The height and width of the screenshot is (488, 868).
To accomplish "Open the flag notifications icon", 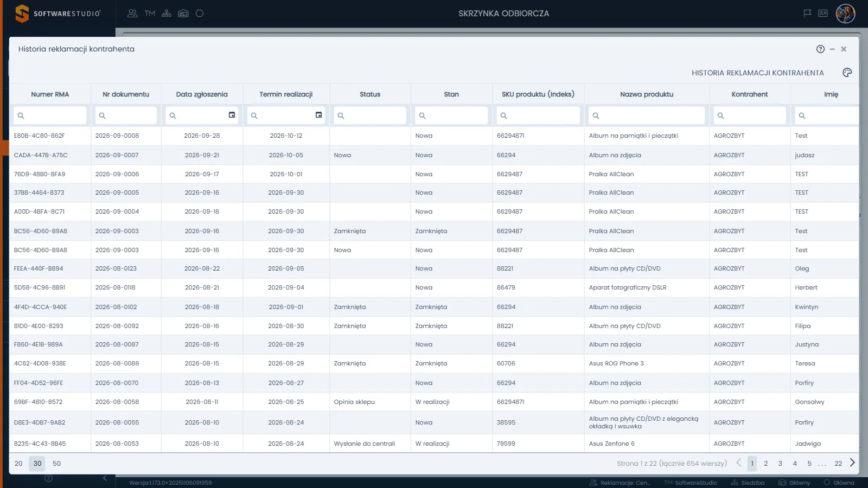I will tap(807, 14).
